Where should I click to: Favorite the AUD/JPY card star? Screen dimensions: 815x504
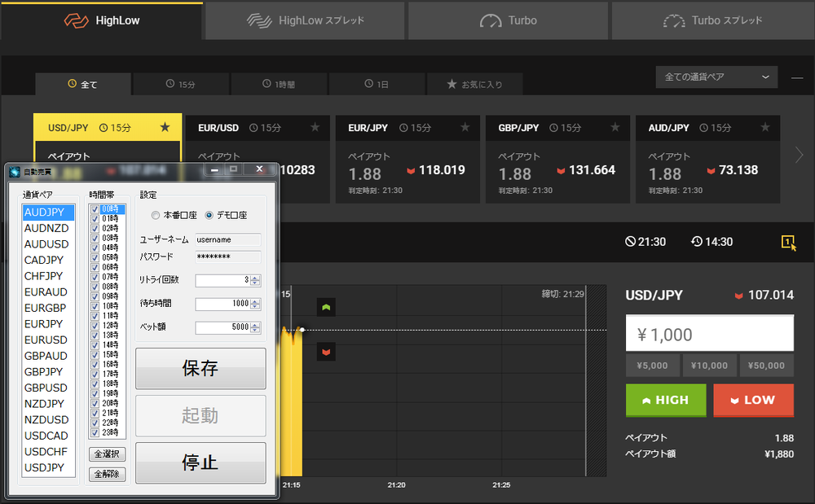point(765,127)
